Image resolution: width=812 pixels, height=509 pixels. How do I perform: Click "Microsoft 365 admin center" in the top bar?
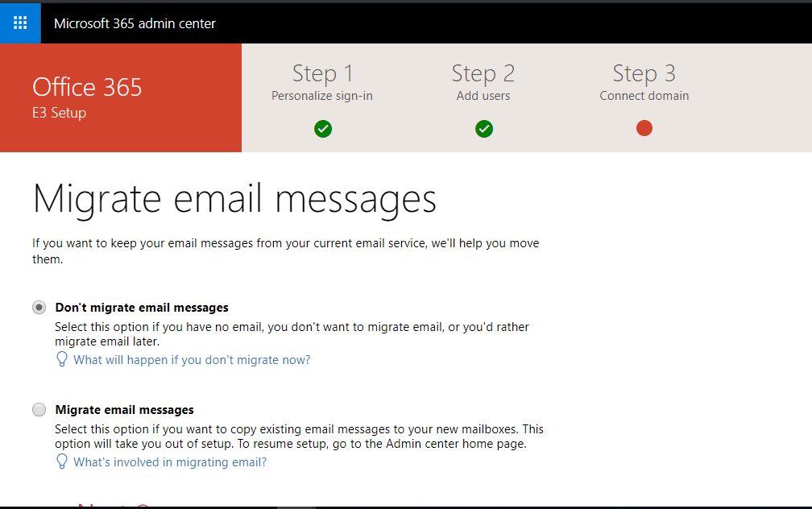click(x=135, y=23)
